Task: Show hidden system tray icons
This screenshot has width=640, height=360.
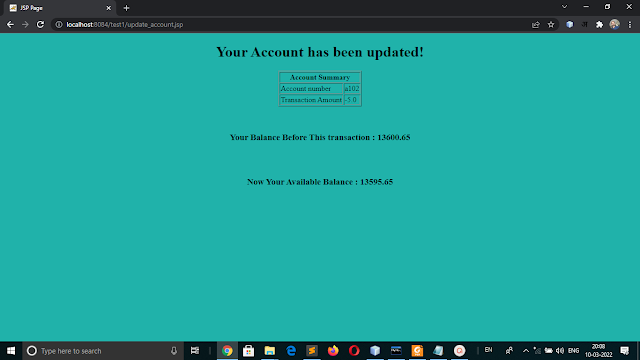Action: tap(526, 351)
